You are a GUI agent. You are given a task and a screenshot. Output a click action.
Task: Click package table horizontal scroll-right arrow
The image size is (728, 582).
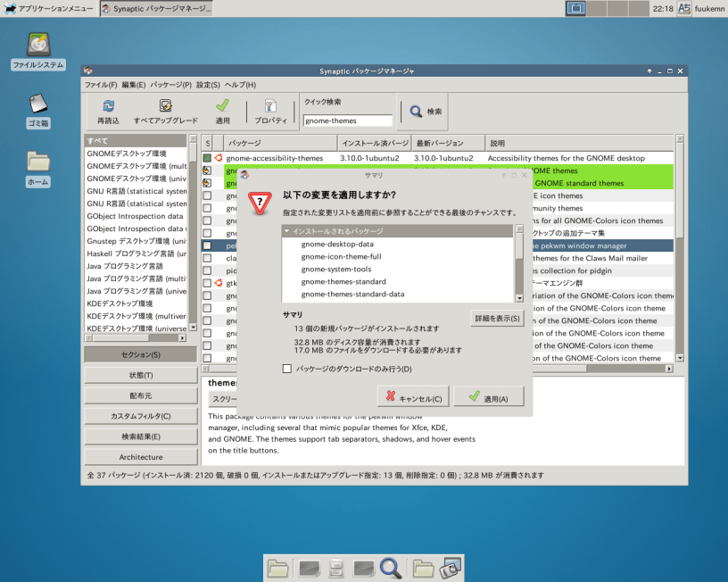[x=669, y=369]
